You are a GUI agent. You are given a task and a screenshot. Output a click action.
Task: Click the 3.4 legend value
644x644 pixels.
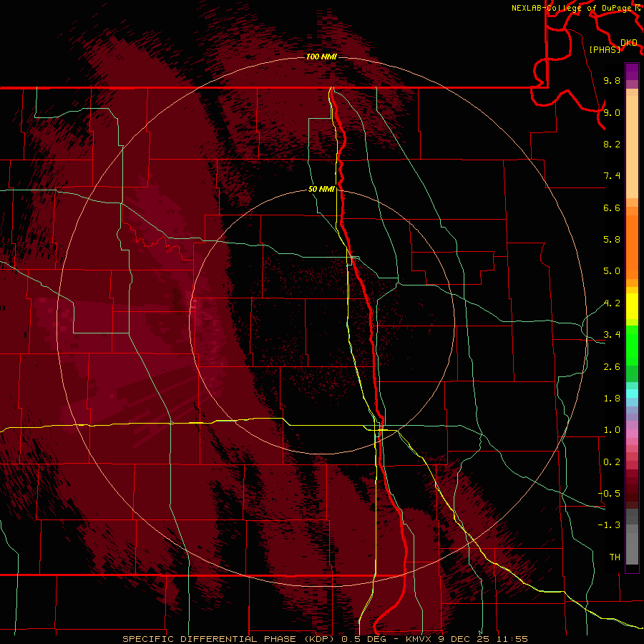(612, 335)
